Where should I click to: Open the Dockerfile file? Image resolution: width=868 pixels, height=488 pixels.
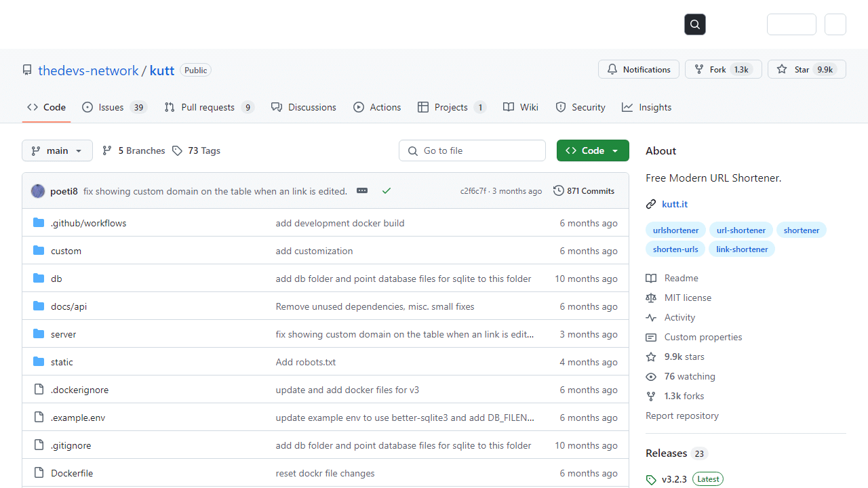[72, 473]
